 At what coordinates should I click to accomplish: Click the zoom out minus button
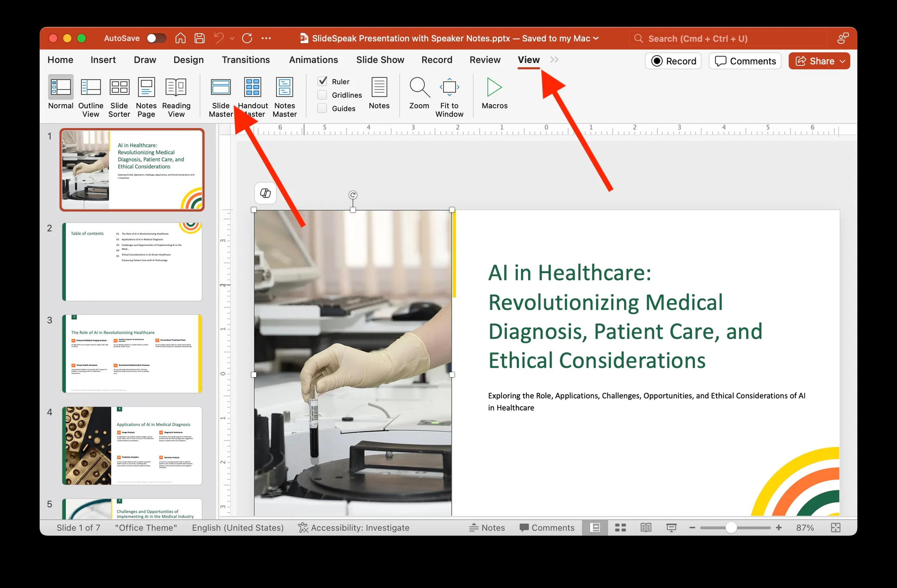(692, 528)
